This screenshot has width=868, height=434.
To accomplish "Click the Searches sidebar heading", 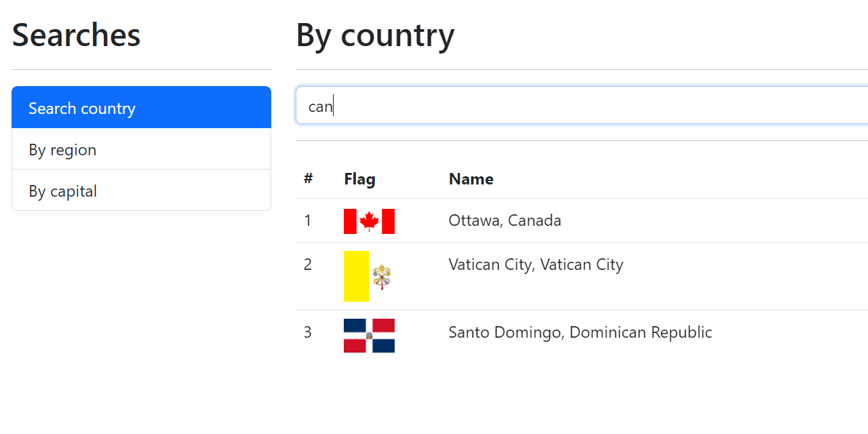I will pos(76,35).
